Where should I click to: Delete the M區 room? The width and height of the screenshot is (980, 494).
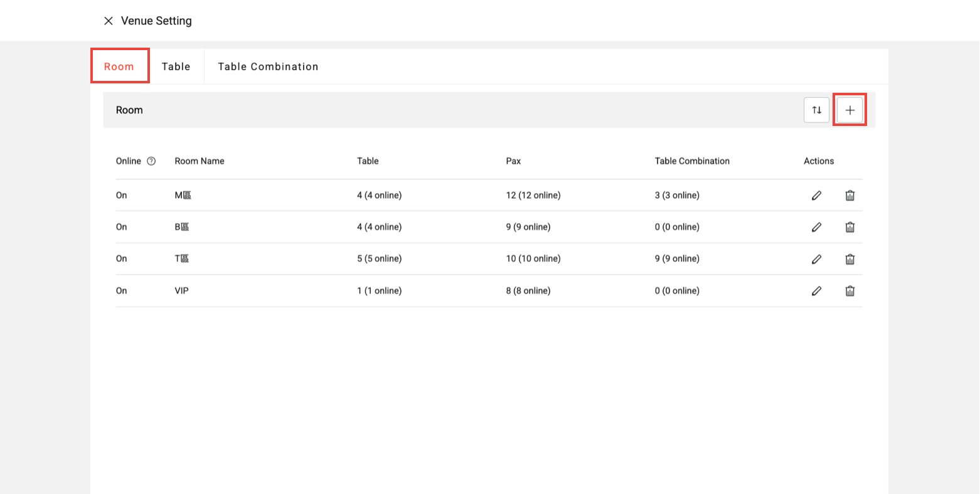tap(850, 196)
